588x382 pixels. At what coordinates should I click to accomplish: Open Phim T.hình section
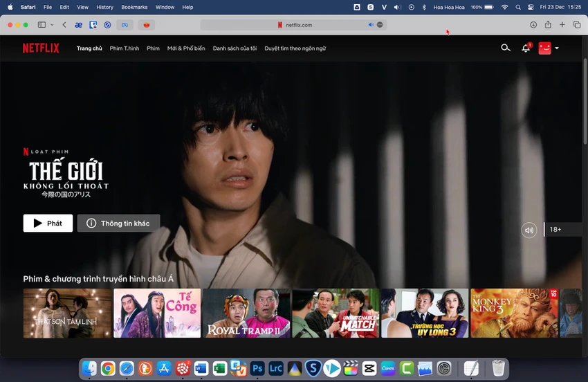[x=124, y=48]
